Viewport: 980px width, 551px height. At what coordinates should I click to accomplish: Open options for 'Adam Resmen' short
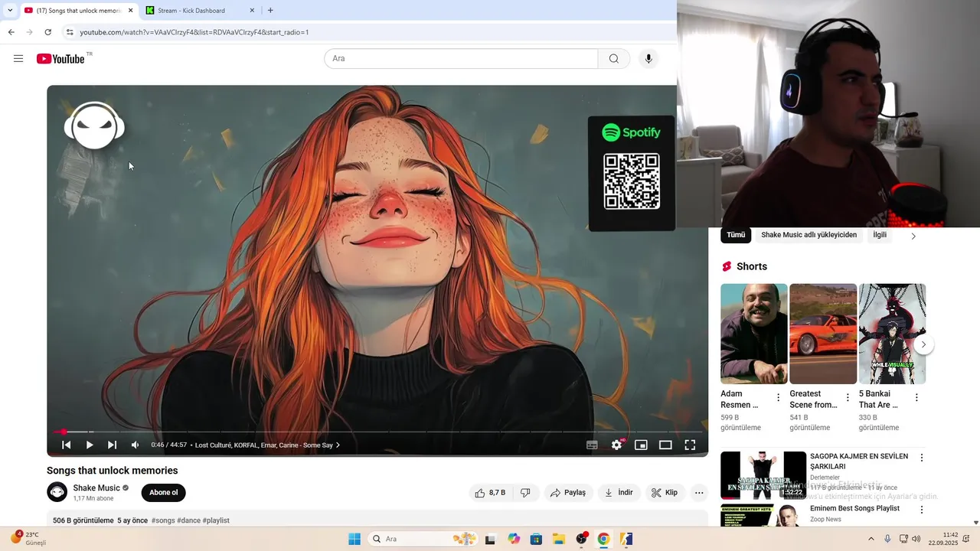779,397
